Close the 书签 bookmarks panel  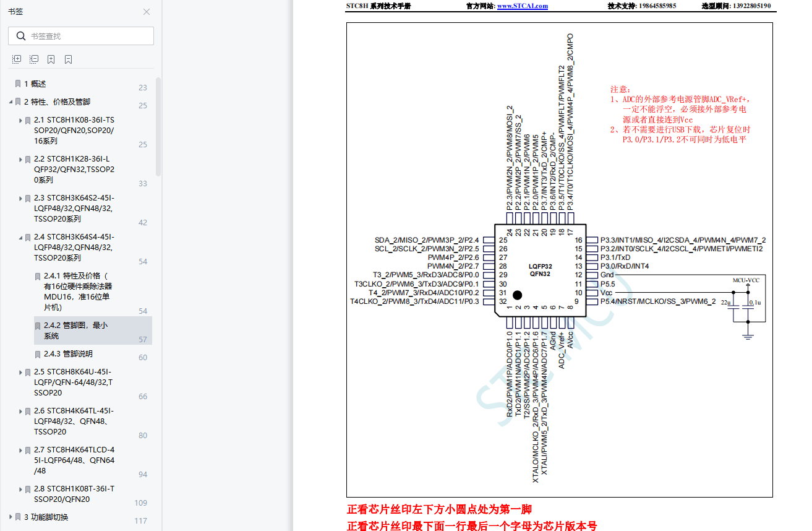[x=147, y=12]
